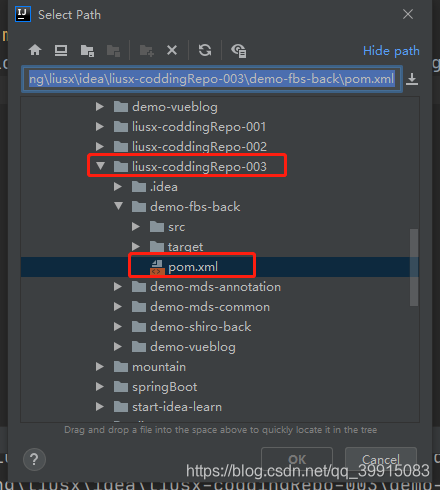
Task: Select the .idea folder name
Action: click(164, 187)
